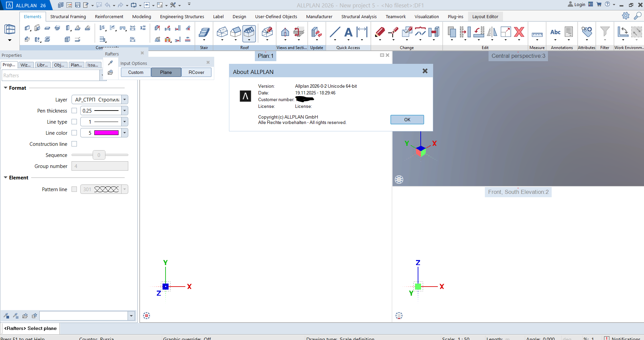The height and width of the screenshot is (340, 644).
Task: Choose the Custom input option
Action: click(136, 72)
